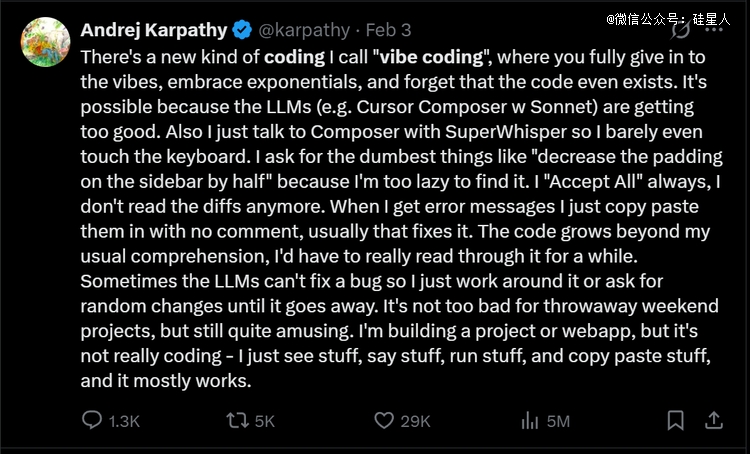Click the 5K reposts count

pos(265,421)
